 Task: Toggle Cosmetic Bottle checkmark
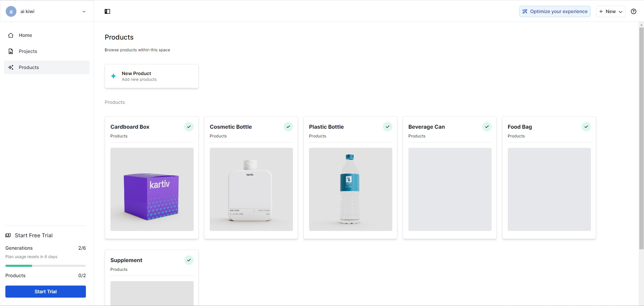tap(288, 127)
